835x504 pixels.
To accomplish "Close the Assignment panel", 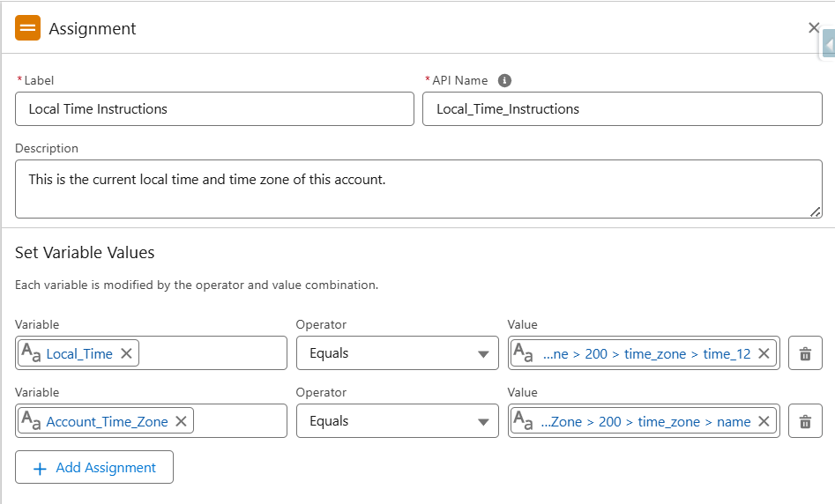I will pos(814,28).
